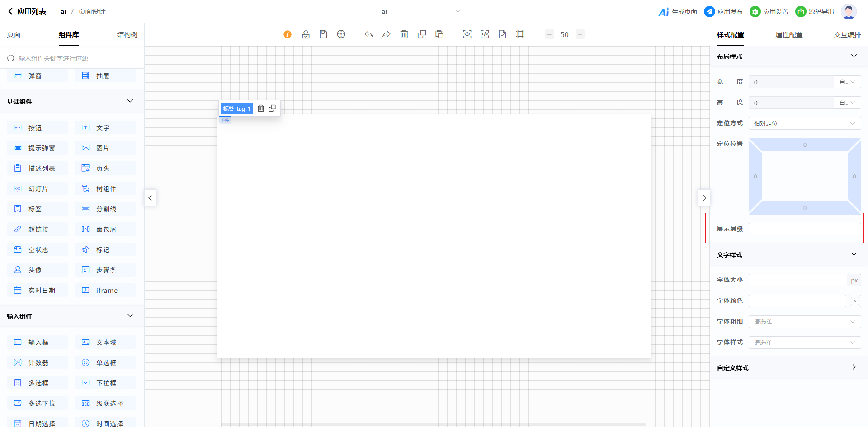
Task: Open preview with the eye icon
Action: tap(467, 34)
